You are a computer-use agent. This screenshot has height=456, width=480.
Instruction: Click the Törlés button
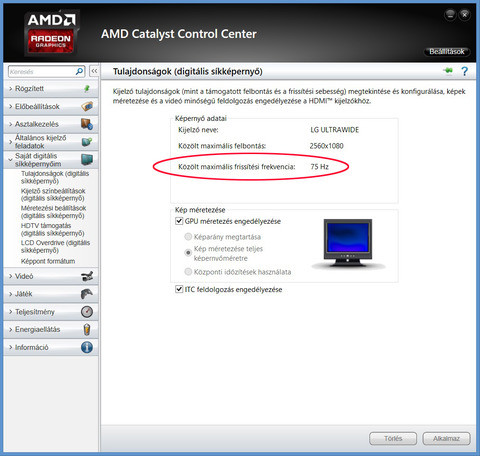393,438
